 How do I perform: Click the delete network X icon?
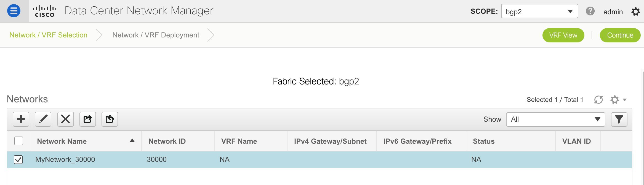[65, 119]
